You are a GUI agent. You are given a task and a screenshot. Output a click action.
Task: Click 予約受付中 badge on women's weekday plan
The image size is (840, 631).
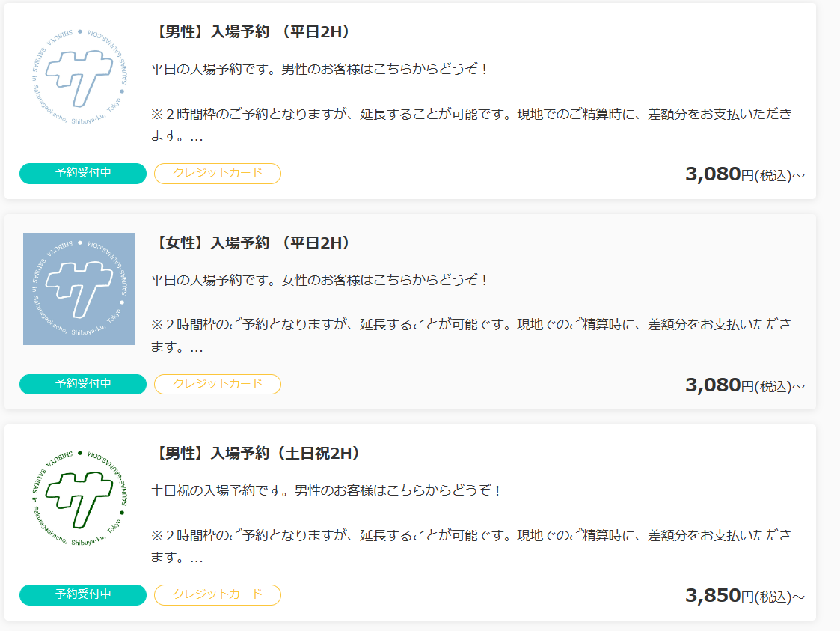(83, 384)
